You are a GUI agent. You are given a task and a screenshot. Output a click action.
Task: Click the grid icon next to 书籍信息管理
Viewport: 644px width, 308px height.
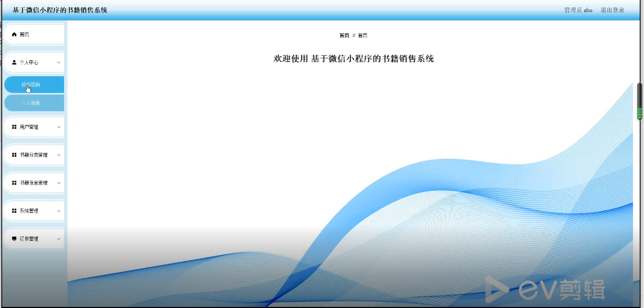click(14, 183)
